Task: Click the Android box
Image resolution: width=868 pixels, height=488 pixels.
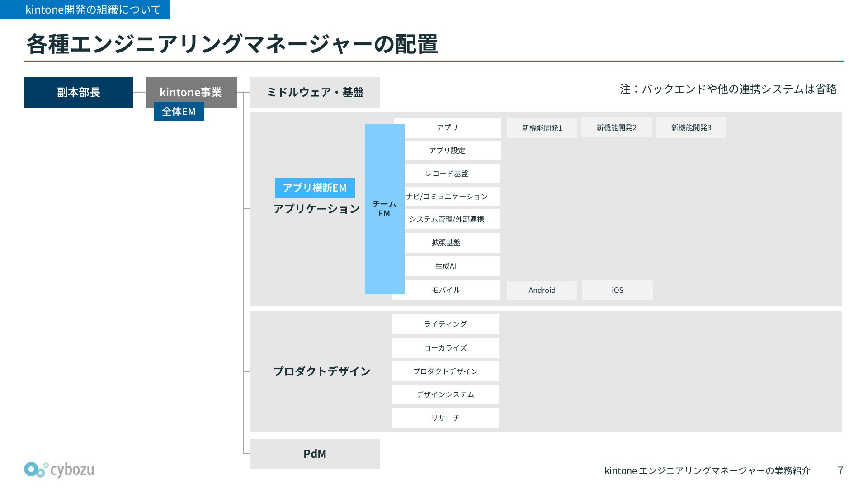Action: 542,290
